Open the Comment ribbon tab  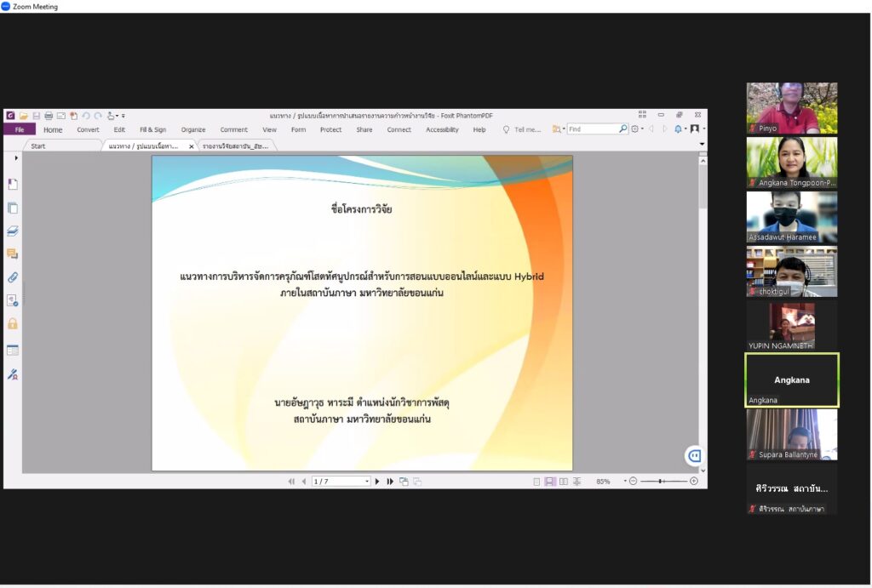[233, 130]
